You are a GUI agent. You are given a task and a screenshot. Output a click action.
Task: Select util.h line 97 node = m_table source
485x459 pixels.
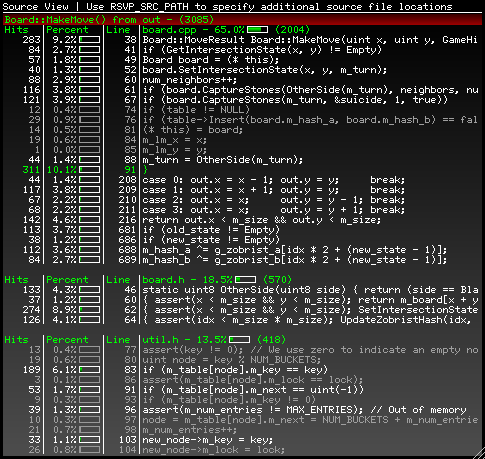pyautogui.click(x=310, y=420)
